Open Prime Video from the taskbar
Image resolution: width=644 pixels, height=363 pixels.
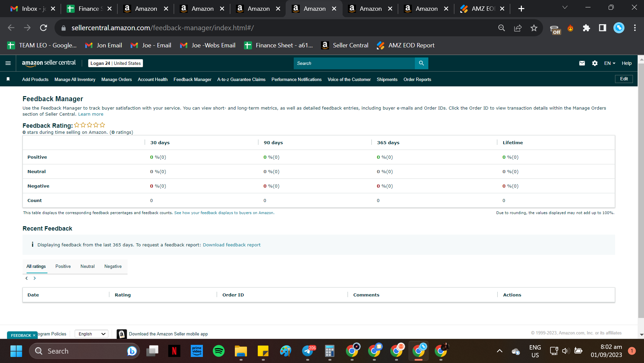(x=196, y=351)
